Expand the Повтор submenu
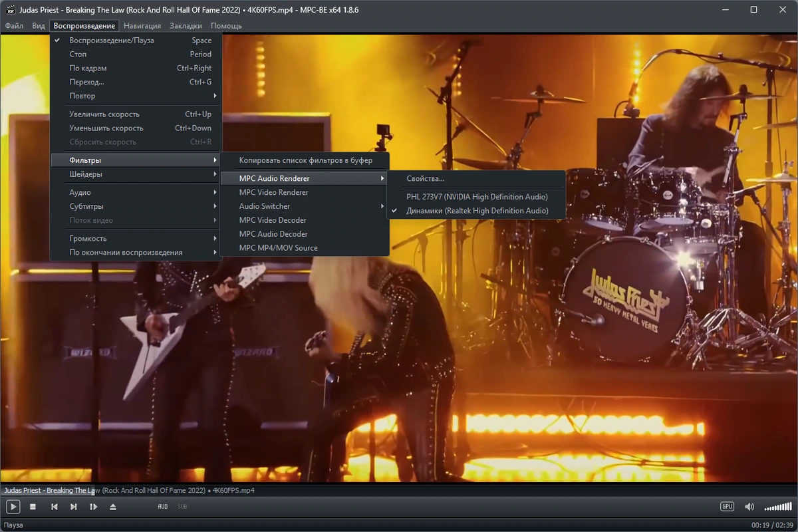The image size is (798, 532). pyautogui.click(x=136, y=96)
